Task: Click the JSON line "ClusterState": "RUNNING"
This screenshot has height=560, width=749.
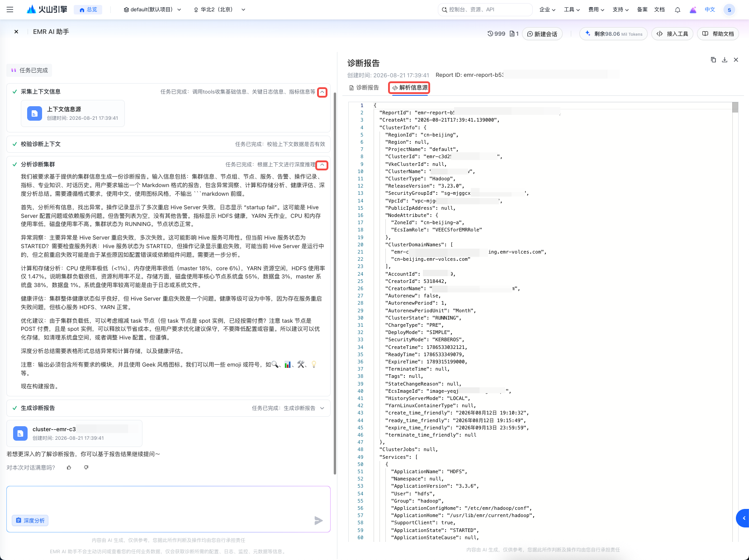Action: tap(423, 318)
